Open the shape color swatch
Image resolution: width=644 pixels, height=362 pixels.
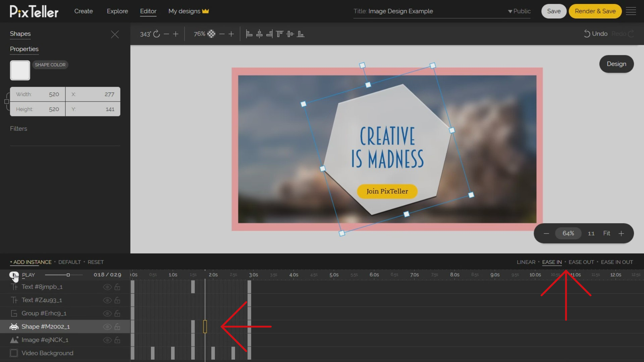tap(20, 70)
